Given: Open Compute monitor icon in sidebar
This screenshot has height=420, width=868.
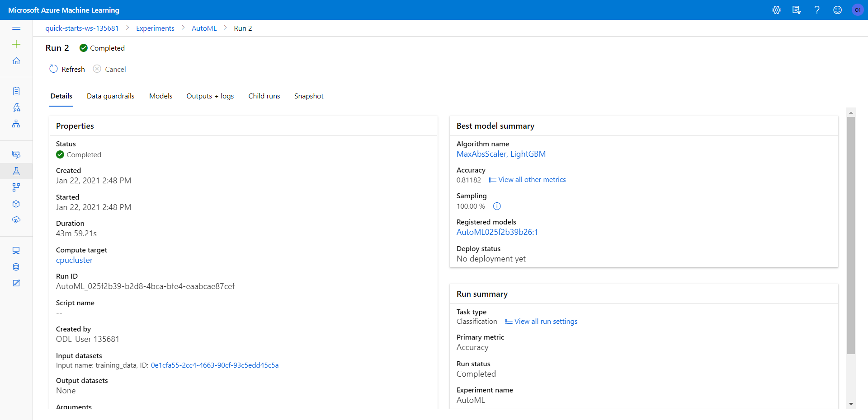Looking at the screenshot, I should pyautogui.click(x=16, y=251).
